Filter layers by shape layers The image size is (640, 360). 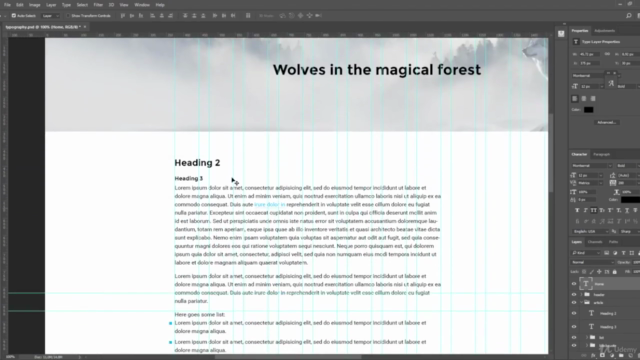click(x=632, y=253)
